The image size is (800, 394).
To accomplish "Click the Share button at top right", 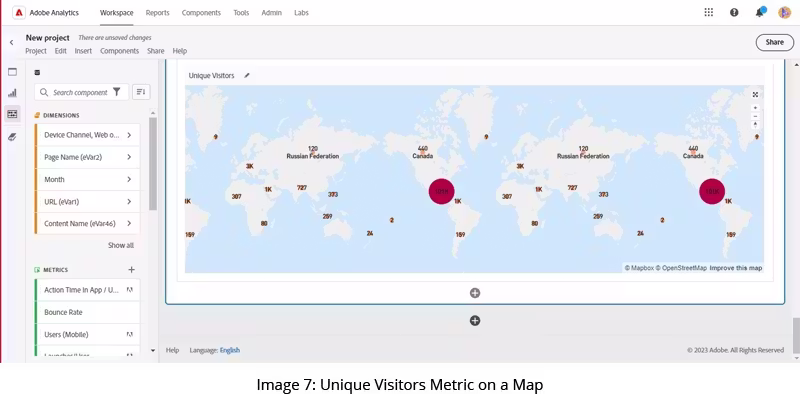I will coord(774,42).
